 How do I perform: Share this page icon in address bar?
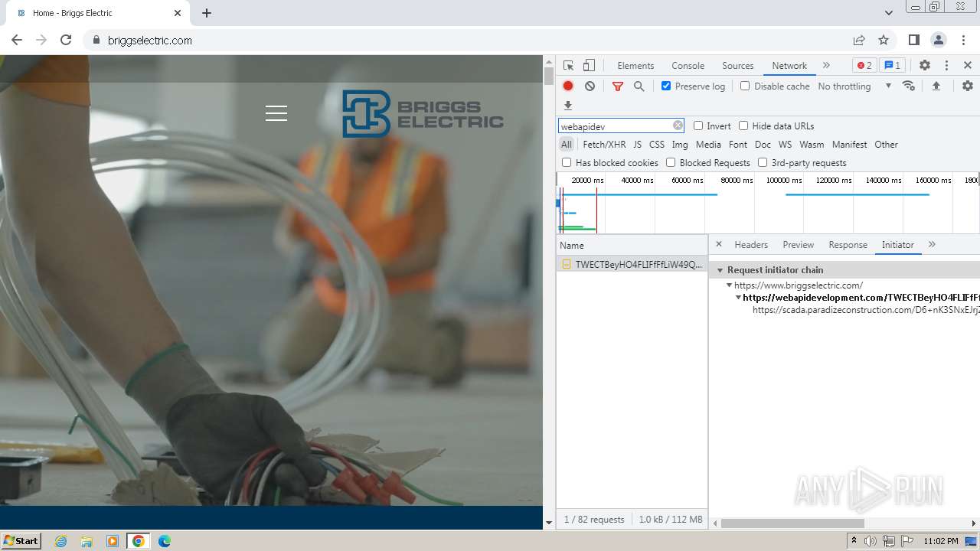(859, 40)
